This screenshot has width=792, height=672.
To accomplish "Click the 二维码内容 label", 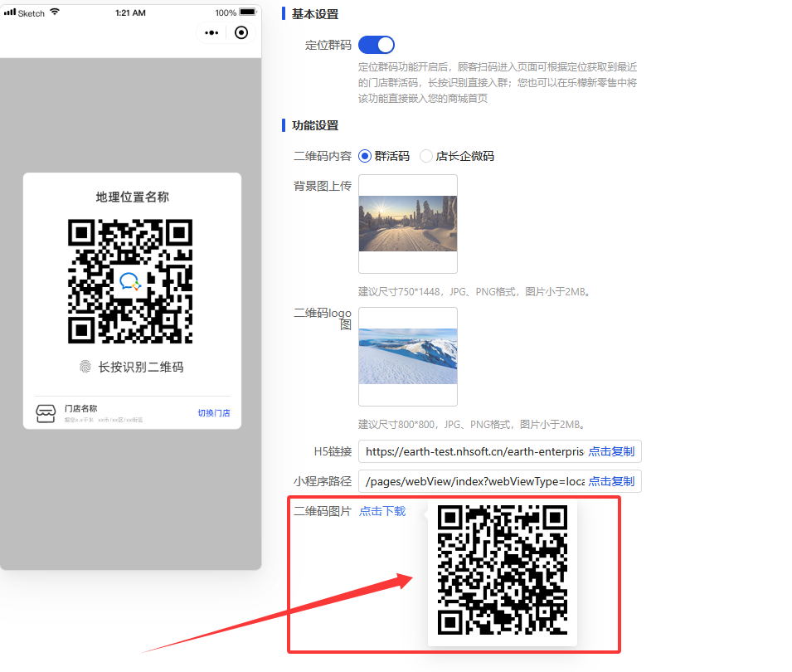I will click(323, 156).
